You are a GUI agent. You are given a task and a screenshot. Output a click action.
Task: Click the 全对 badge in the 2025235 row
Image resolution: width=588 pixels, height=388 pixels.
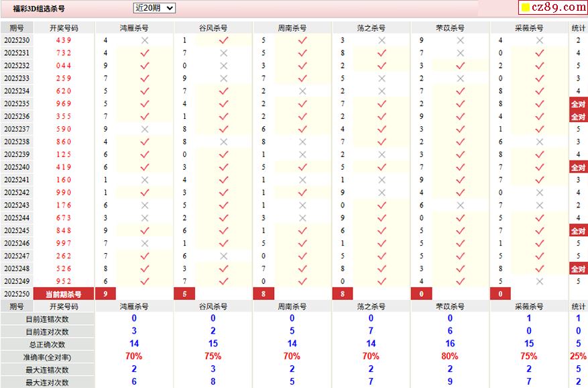click(x=578, y=104)
